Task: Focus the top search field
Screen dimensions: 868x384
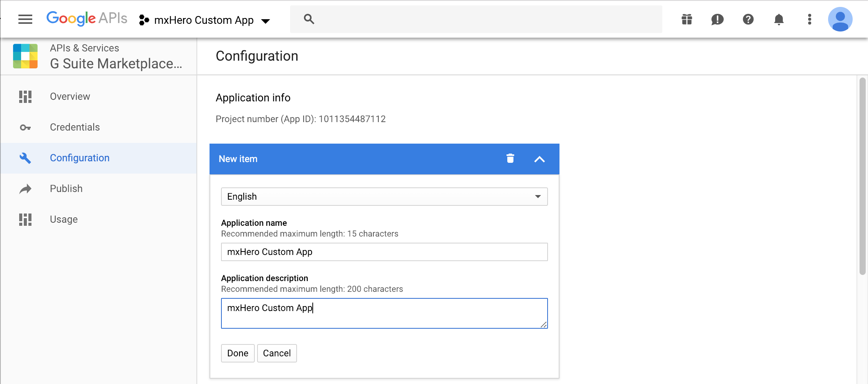Action: pos(476,19)
